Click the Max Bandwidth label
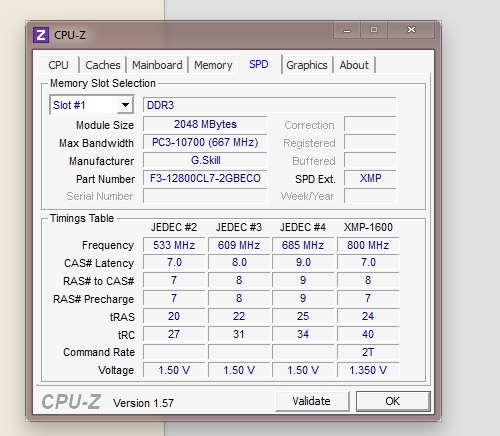The width and height of the screenshot is (500, 436). 96,143
